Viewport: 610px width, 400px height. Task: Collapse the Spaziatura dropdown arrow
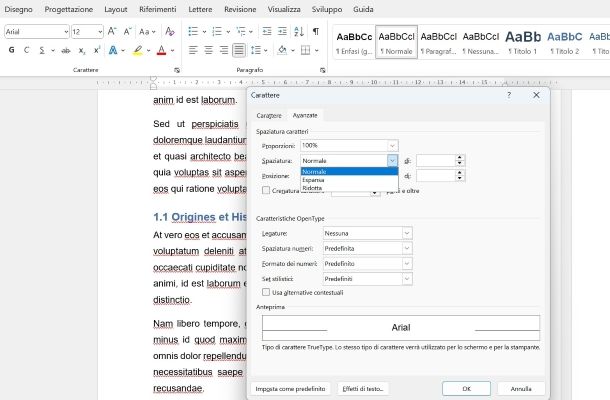pos(393,160)
